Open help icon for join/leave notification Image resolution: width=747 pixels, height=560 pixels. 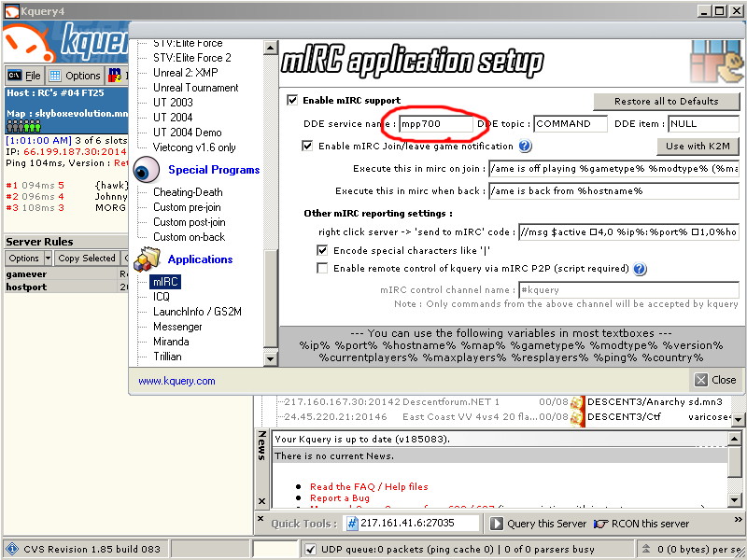tap(525, 146)
